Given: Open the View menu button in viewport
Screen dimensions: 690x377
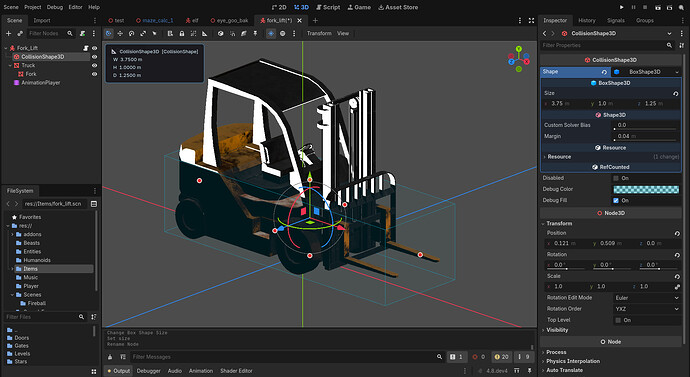Looking at the screenshot, I should click(343, 33).
